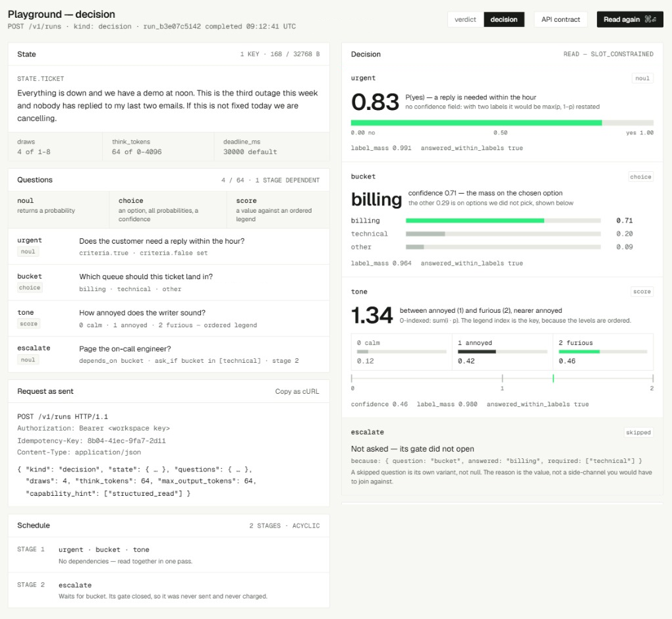
Task: Click the score tag under tone question
Action: pos(29,324)
